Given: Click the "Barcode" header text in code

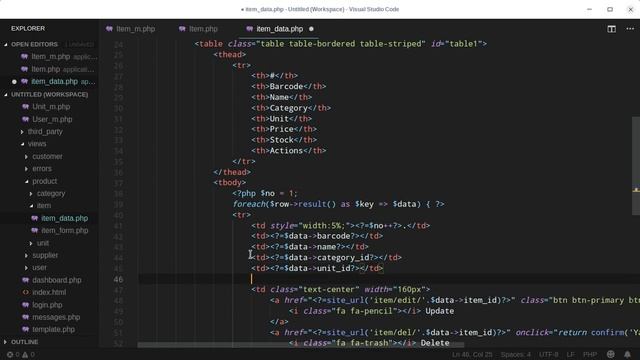Looking at the screenshot, I should pos(286,87).
